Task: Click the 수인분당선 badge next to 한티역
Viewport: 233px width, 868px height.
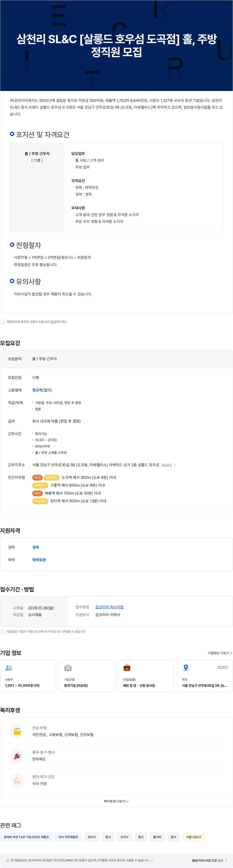Action: tap(40, 501)
